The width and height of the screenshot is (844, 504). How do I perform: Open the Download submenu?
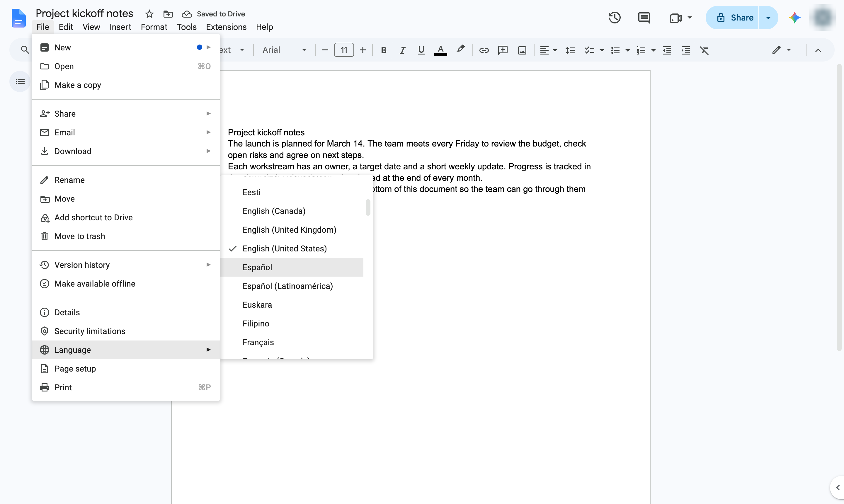pyautogui.click(x=126, y=151)
